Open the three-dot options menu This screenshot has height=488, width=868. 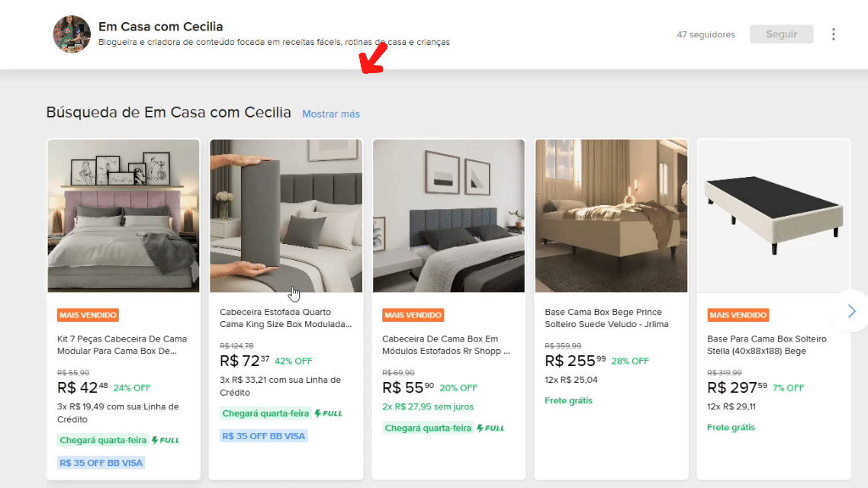834,34
